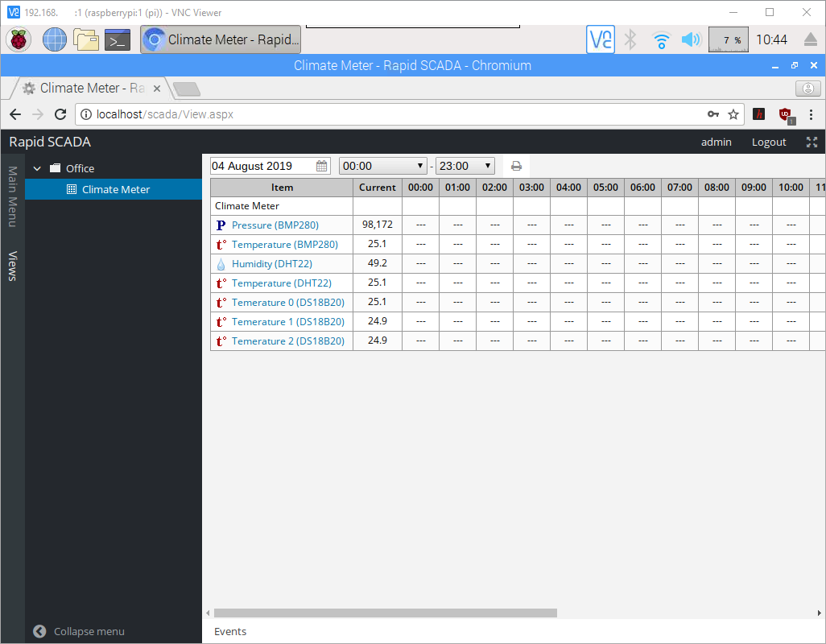Click the pressure value 98,172
Image resolution: width=826 pixels, height=644 pixels.
point(378,225)
